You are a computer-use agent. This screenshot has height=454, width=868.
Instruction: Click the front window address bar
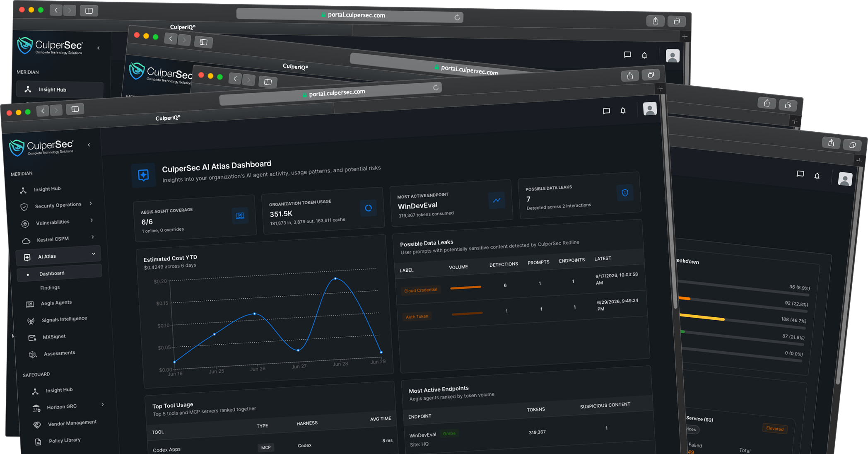tap(330, 94)
